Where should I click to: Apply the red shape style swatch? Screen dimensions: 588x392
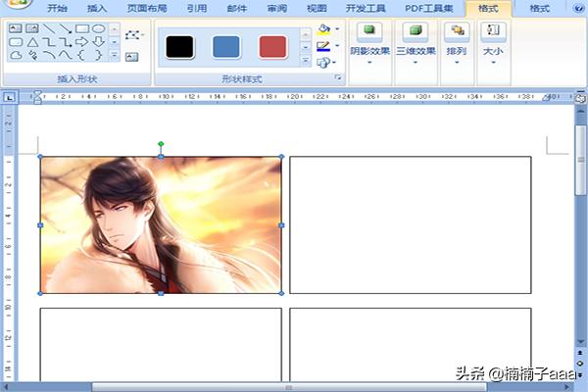(272, 47)
